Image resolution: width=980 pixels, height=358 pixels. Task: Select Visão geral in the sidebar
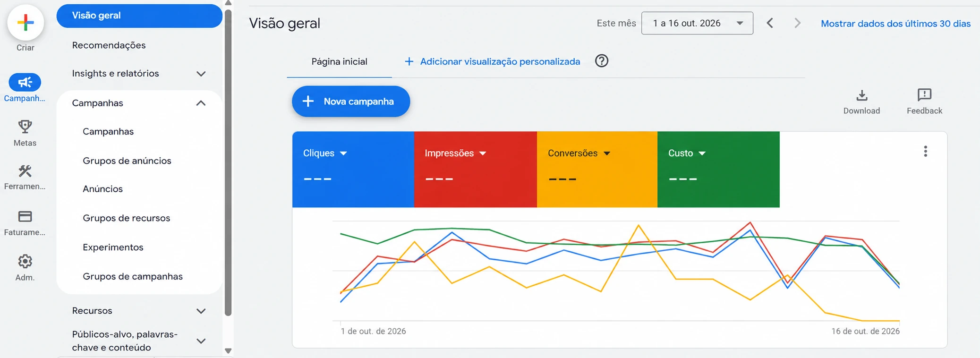(x=139, y=16)
